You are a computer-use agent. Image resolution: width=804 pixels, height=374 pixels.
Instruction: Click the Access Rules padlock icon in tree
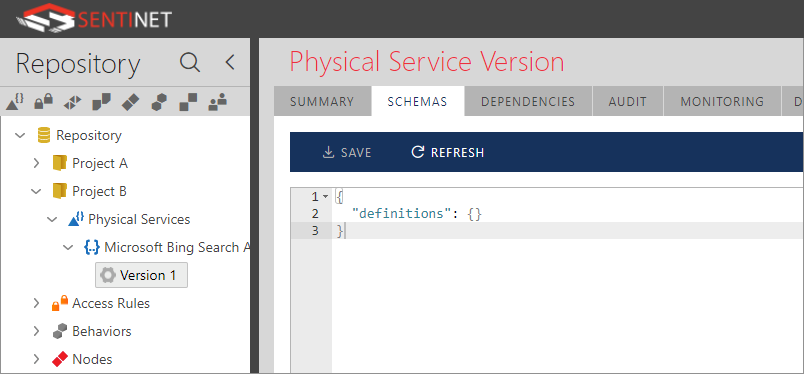coord(60,303)
